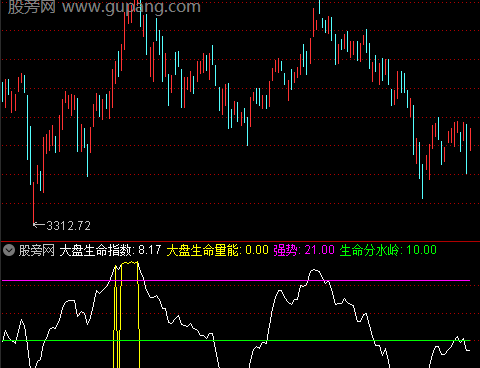Select the last red candle on right edge

470,139
